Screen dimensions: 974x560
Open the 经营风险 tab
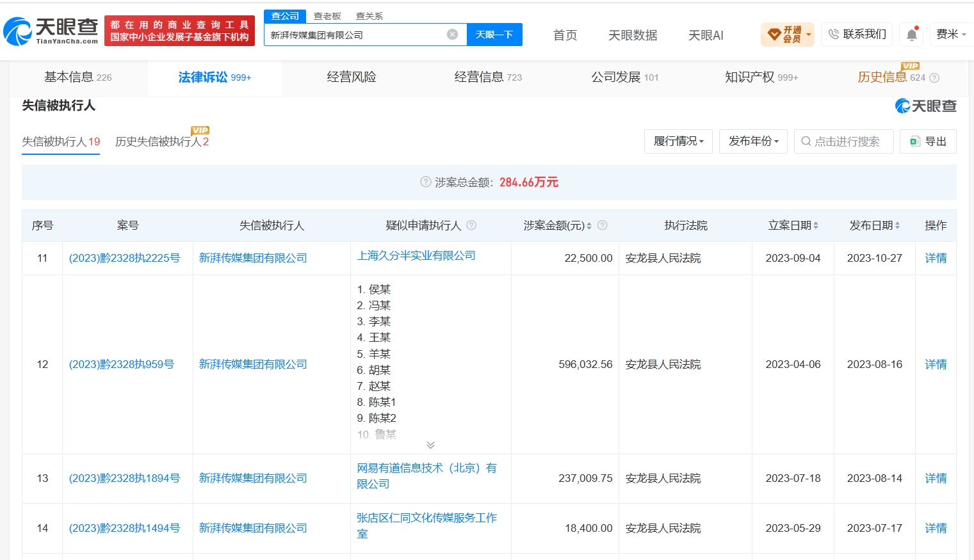pyautogui.click(x=352, y=77)
